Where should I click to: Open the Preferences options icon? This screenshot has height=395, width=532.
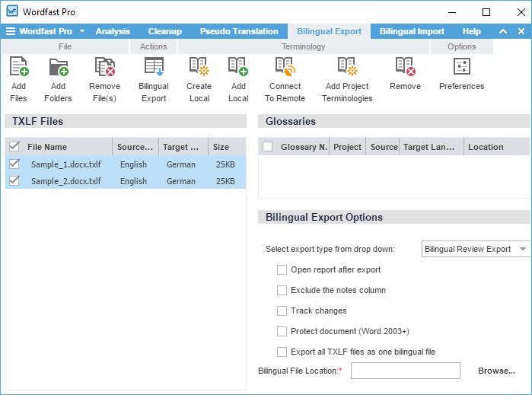pyautogui.click(x=461, y=68)
